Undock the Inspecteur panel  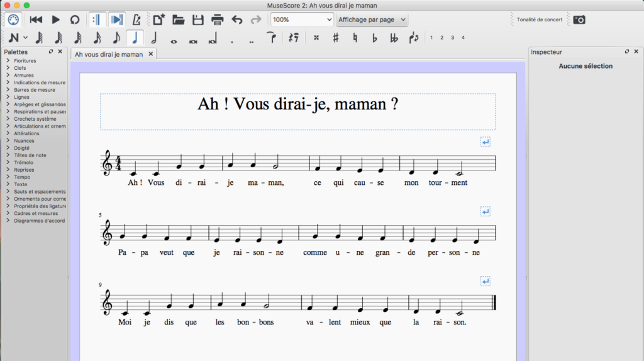click(x=627, y=52)
